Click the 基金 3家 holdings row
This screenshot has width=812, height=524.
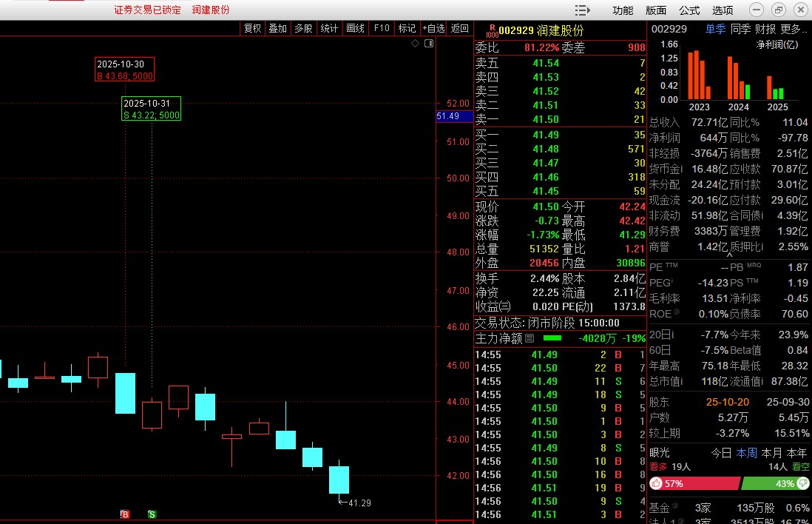(728, 508)
